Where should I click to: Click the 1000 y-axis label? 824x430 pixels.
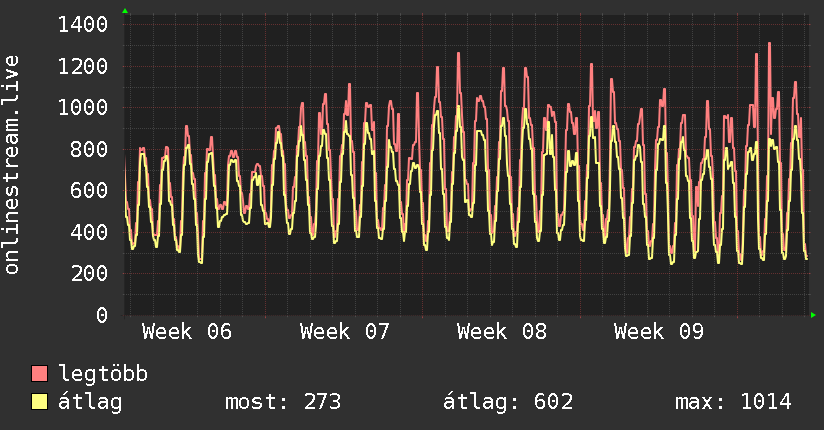point(83,108)
